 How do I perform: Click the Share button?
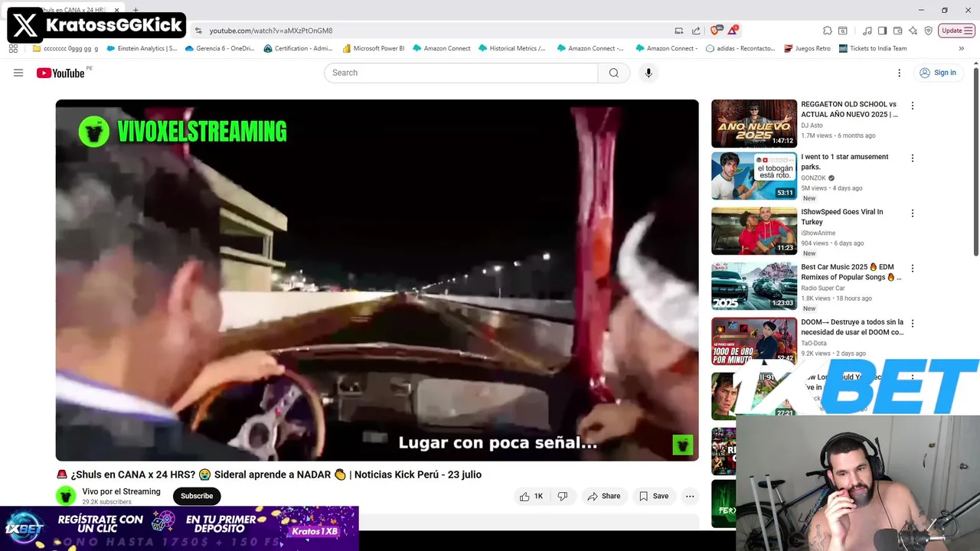coord(603,496)
